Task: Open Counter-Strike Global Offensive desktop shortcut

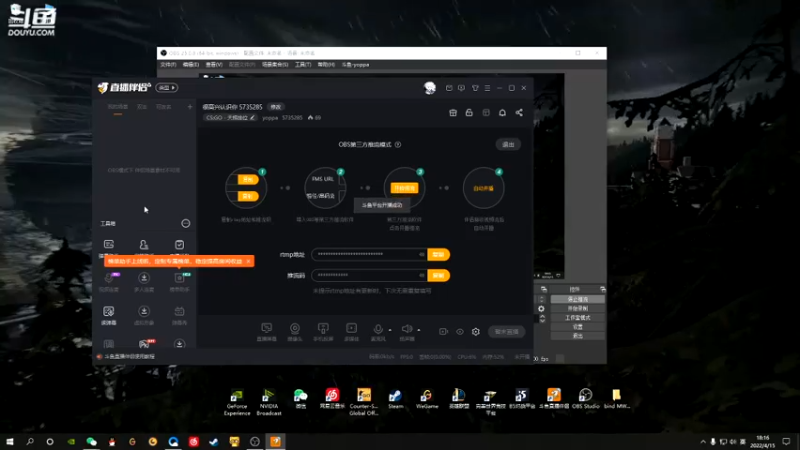Action: (x=364, y=403)
